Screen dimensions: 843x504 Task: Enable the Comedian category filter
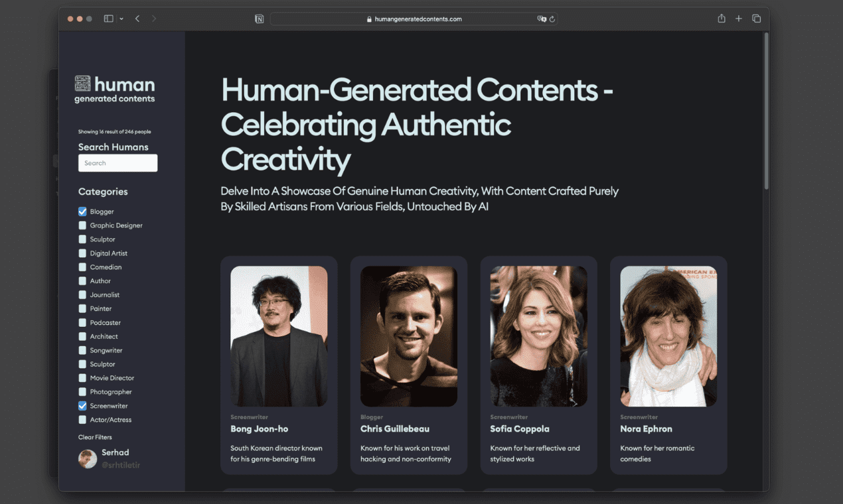[82, 267]
